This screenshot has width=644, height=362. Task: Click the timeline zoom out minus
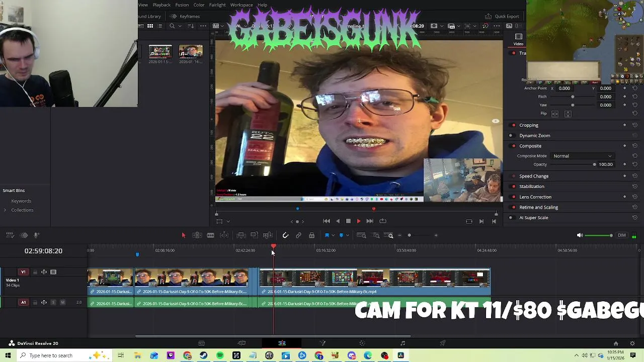400,235
